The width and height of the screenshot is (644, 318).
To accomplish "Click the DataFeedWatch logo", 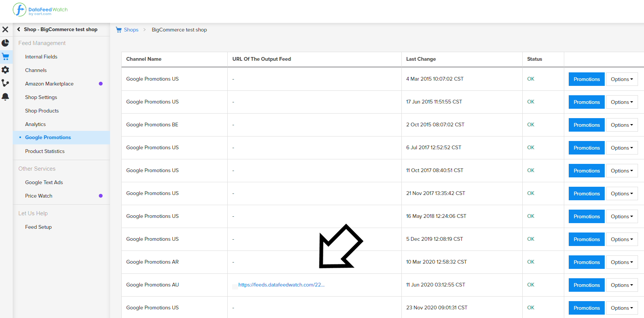I will 40,10.
